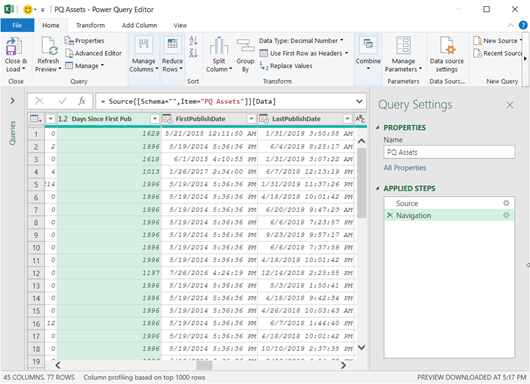Click the Reduce Rows icon
Viewport: 530px width, 384px height.
click(172, 45)
